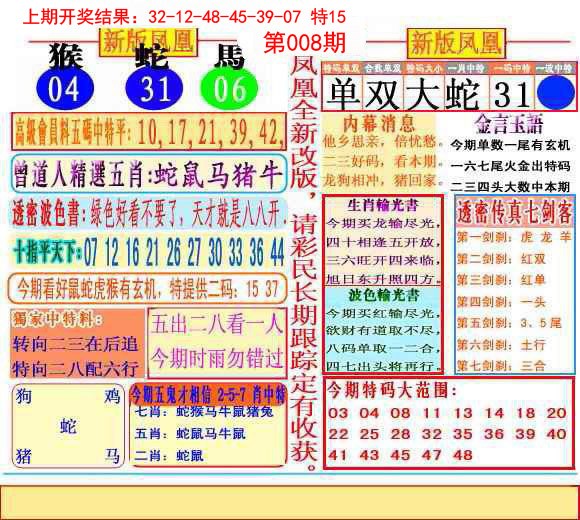Click the empty yellow bar at the bottom
This screenshot has height=520, width=580.
290,502
